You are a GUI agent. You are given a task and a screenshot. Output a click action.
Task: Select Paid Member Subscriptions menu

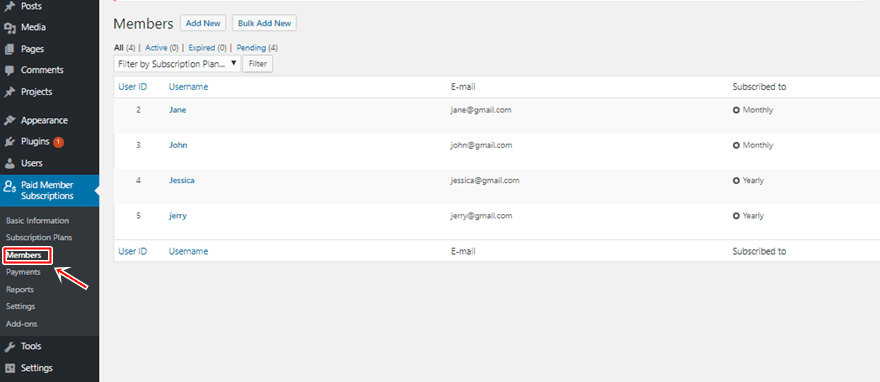[49, 191]
